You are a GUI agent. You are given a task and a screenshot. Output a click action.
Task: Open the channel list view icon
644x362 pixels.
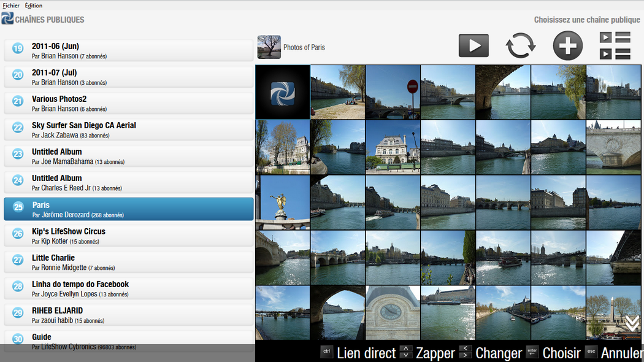pyautogui.click(x=615, y=46)
